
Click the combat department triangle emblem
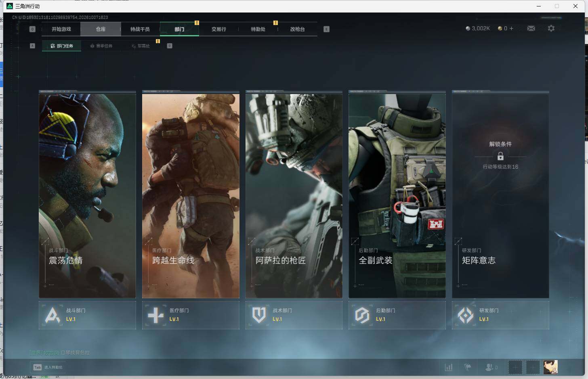[x=52, y=315]
